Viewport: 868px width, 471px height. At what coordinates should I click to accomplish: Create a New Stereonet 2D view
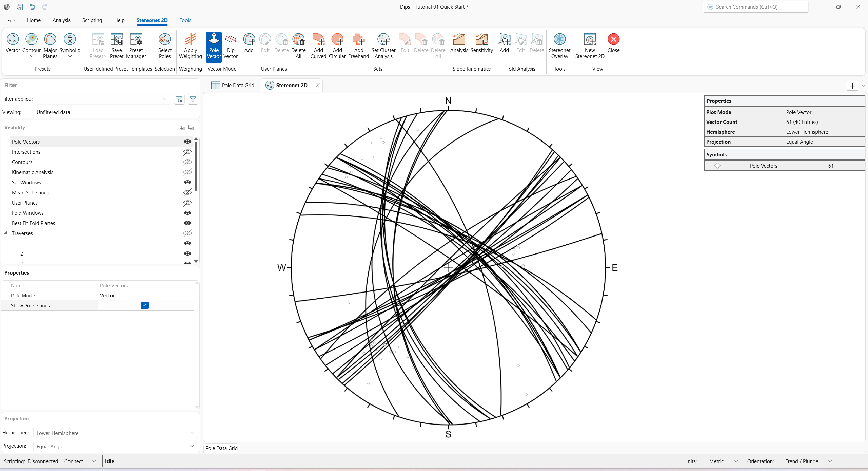(590, 46)
